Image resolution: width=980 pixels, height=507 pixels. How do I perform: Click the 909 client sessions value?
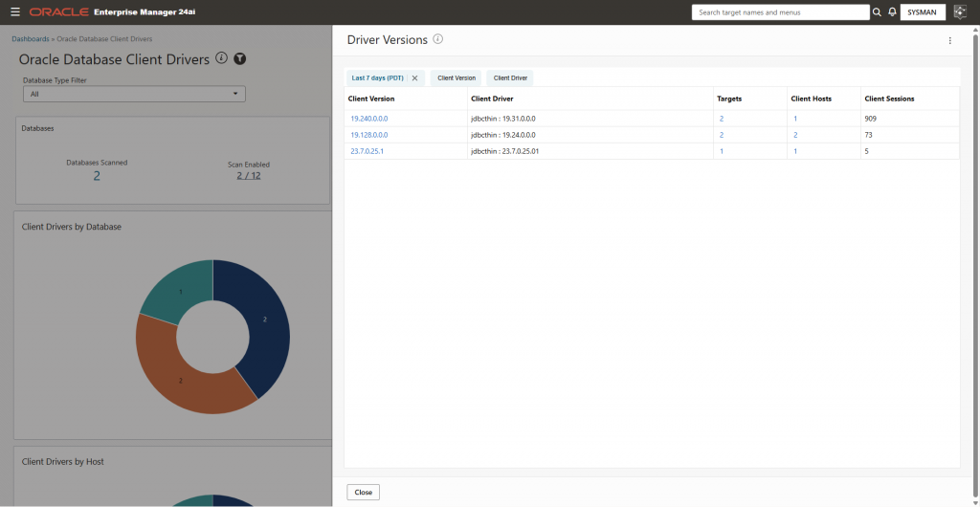[871, 119]
